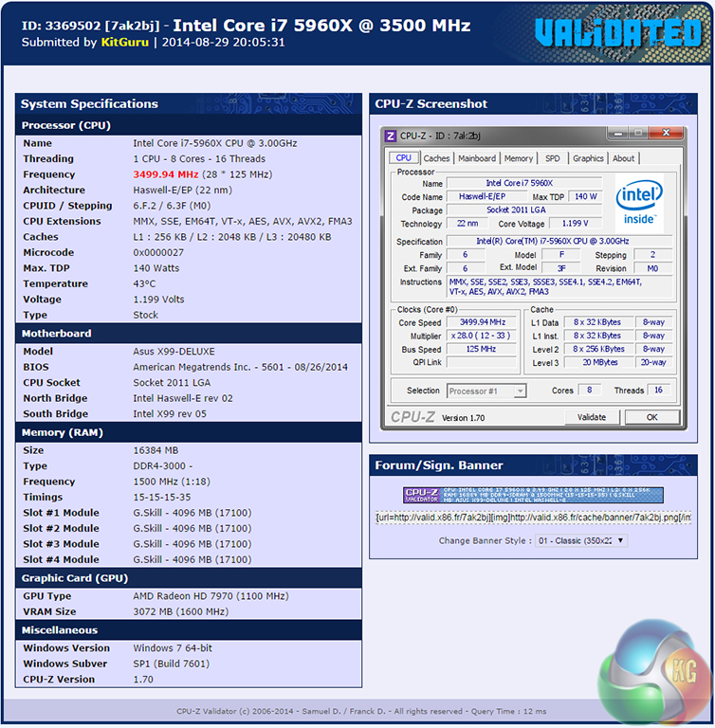The height and width of the screenshot is (728, 715).
Task: Click the CPU-Z Validator banner image
Action: [x=533, y=496]
